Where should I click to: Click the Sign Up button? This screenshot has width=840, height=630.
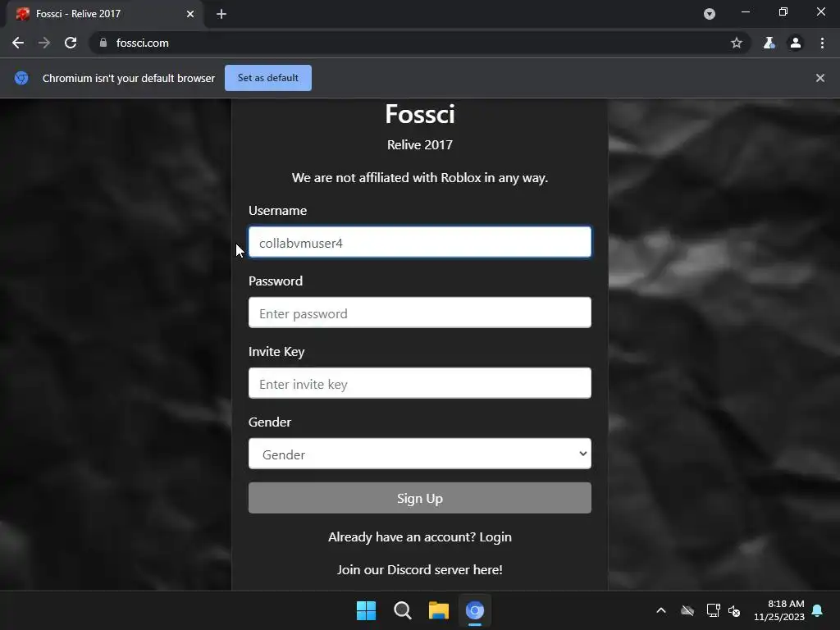419,498
